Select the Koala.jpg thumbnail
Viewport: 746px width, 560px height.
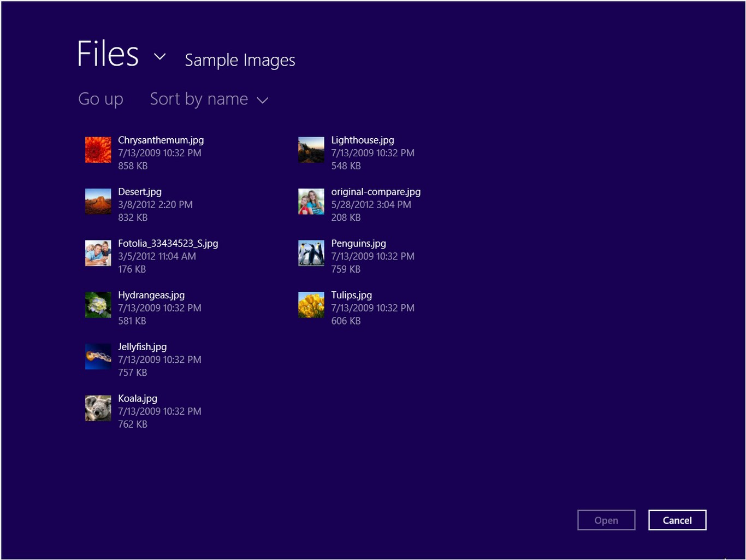[98, 408]
